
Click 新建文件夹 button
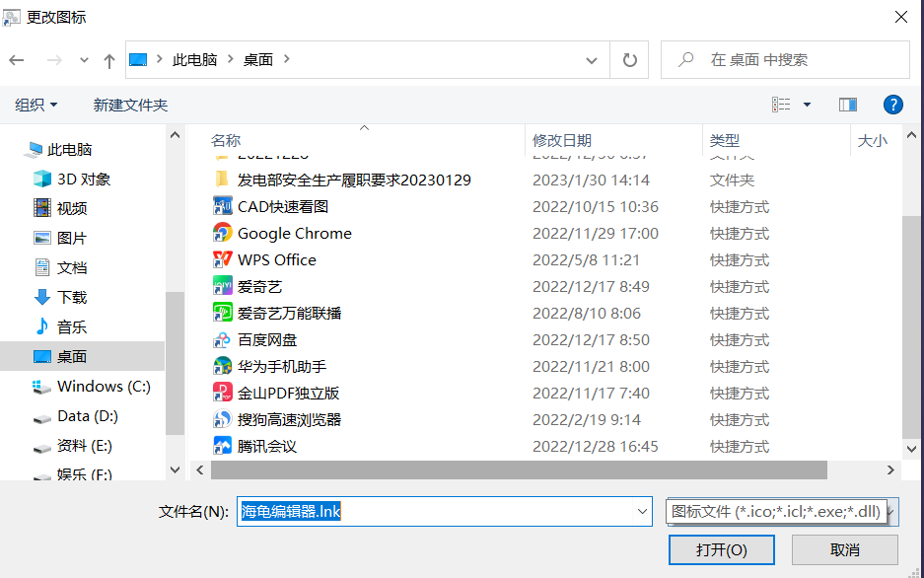pyautogui.click(x=130, y=105)
